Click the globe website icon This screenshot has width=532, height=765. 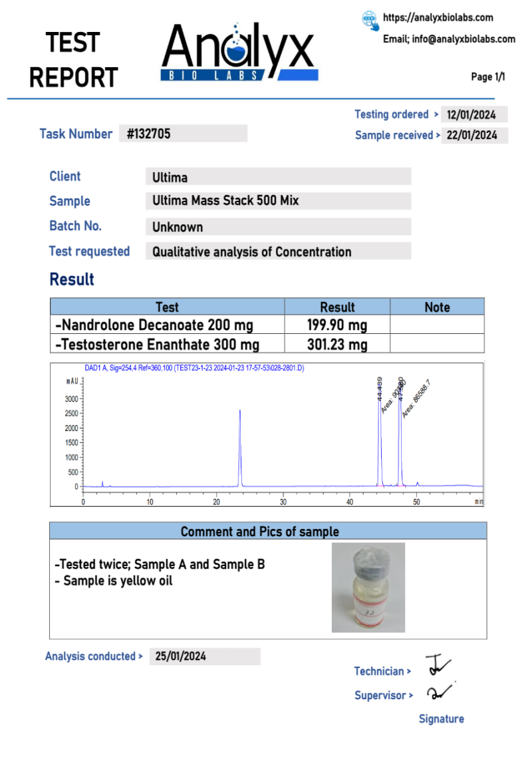pyautogui.click(x=370, y=19)
